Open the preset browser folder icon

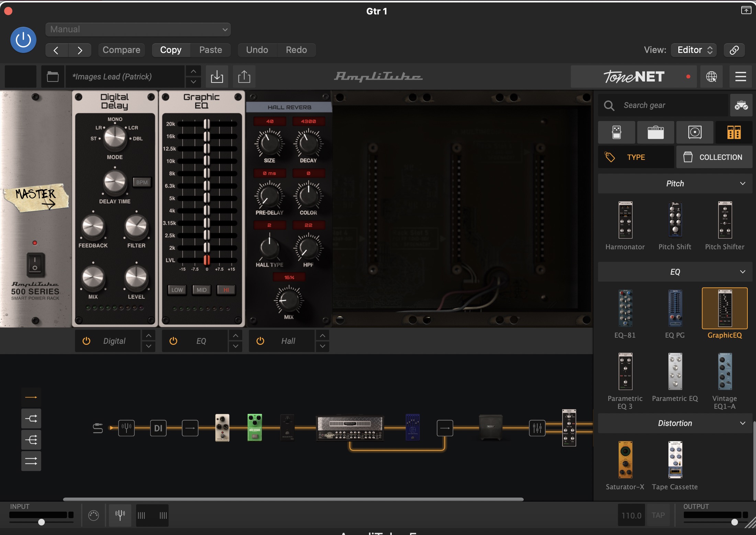[x=53, y=76]
